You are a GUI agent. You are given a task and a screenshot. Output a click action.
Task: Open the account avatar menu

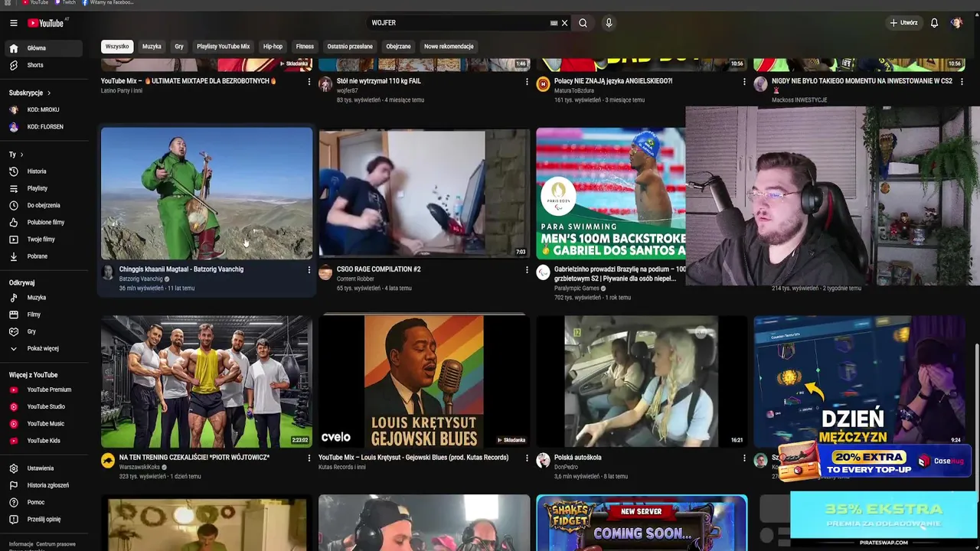[956, 23]
